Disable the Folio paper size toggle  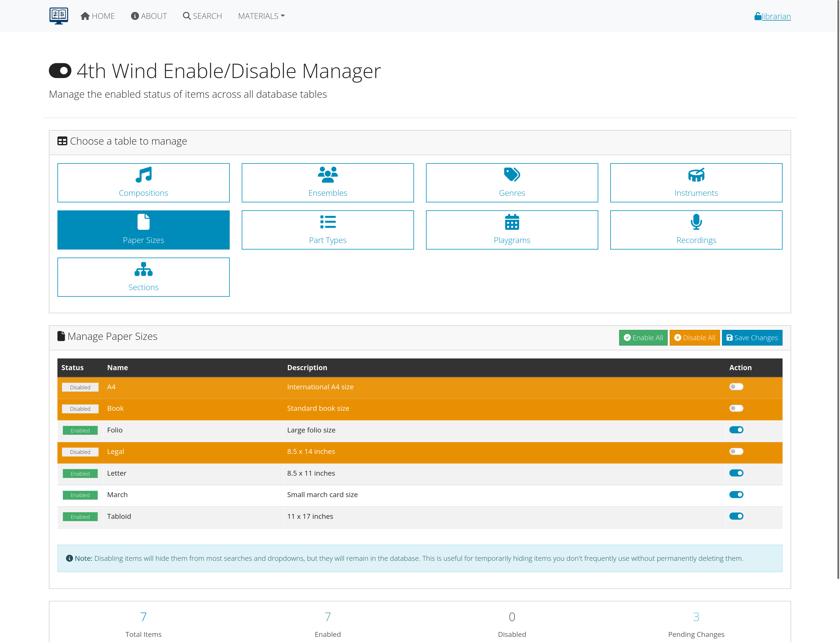pos(736,430)
